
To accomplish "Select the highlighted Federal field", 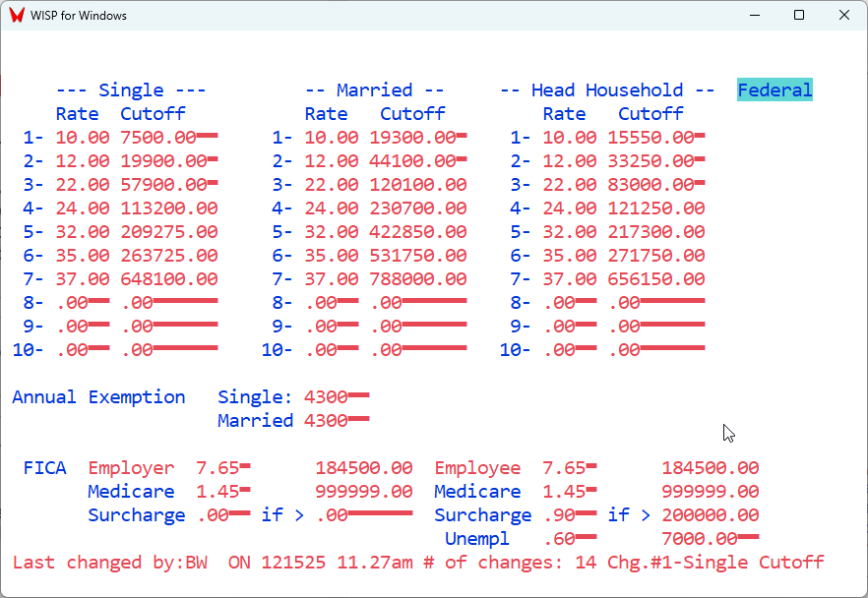I will [775, 90].
